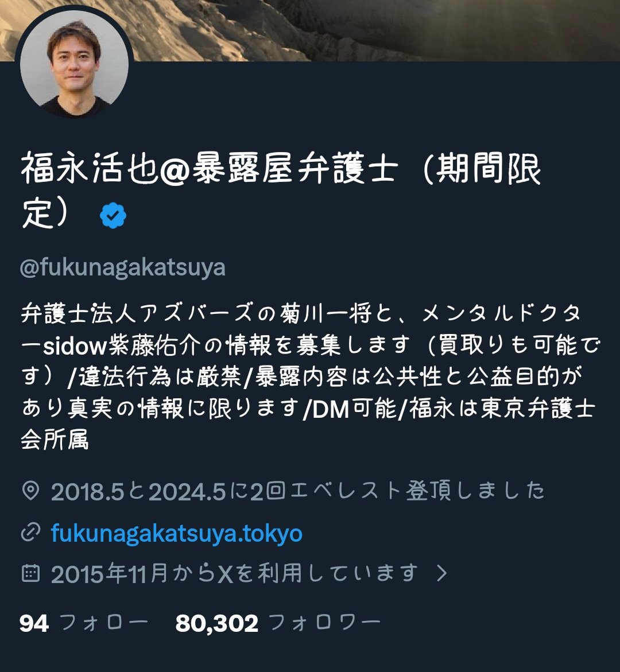Expand account details with chevron arrow
This screenshot has height=672, width=620.
[x=441, y=573]
